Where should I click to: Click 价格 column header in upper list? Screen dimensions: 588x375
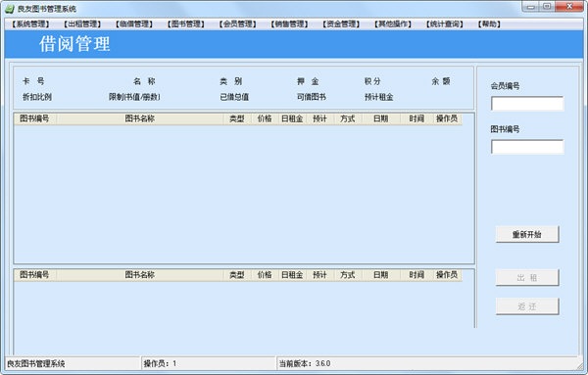[x=265, y=118]
